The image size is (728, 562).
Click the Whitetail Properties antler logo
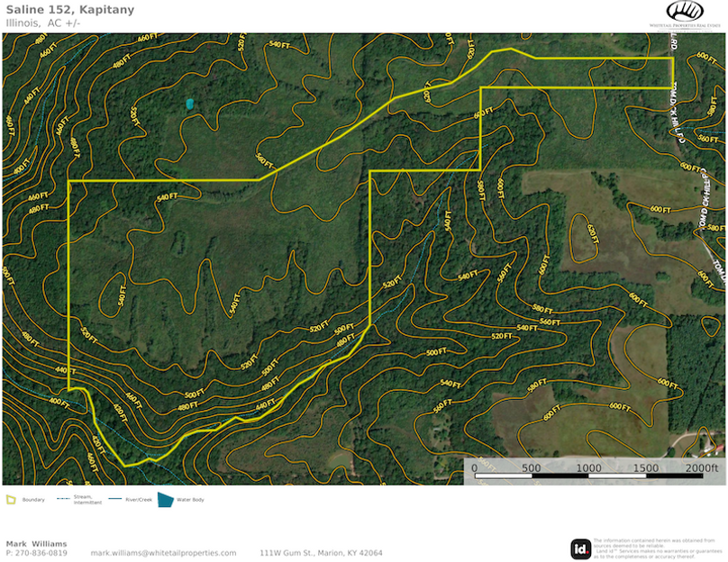(x=685, y=11)
